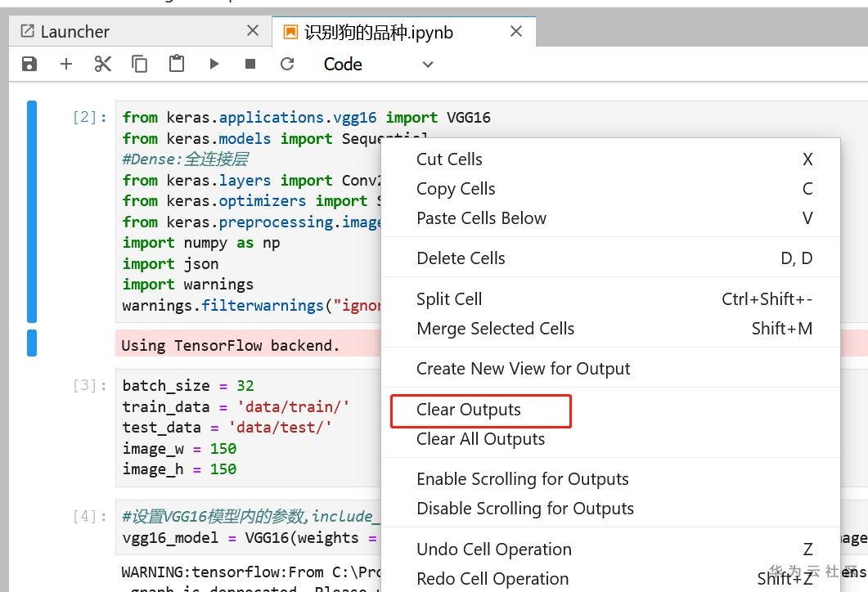Click the batch_size code cell editor
The image size is (868, 592).
(245, 427)
